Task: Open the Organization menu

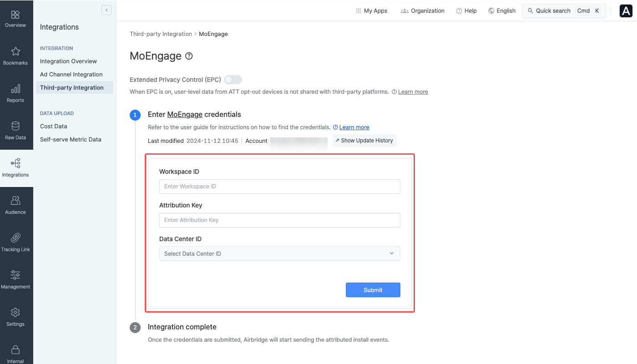Action: (422, 11)
